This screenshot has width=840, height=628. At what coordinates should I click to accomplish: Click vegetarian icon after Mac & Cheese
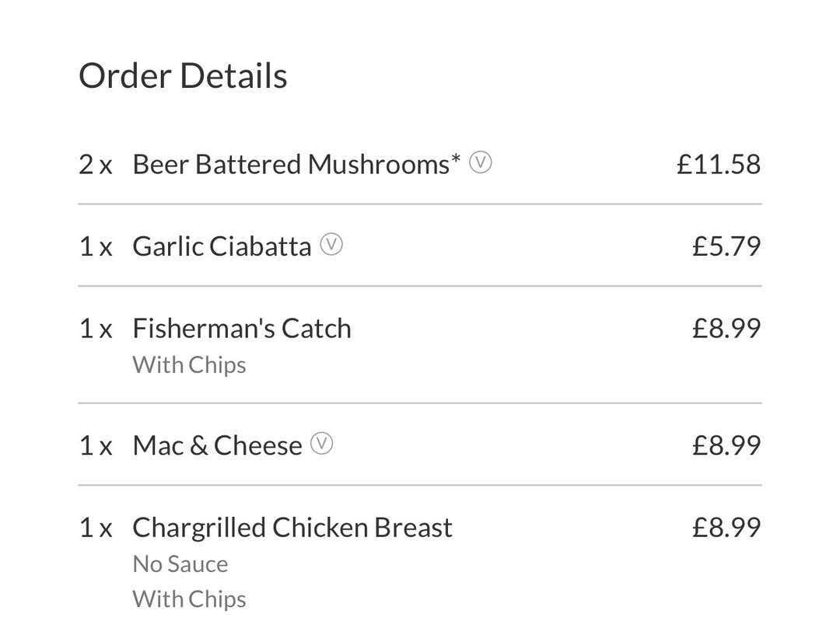point(322,444)
